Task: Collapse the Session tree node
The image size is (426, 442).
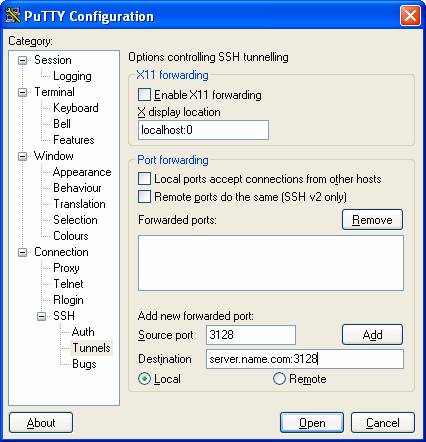Action: [22, 60]
